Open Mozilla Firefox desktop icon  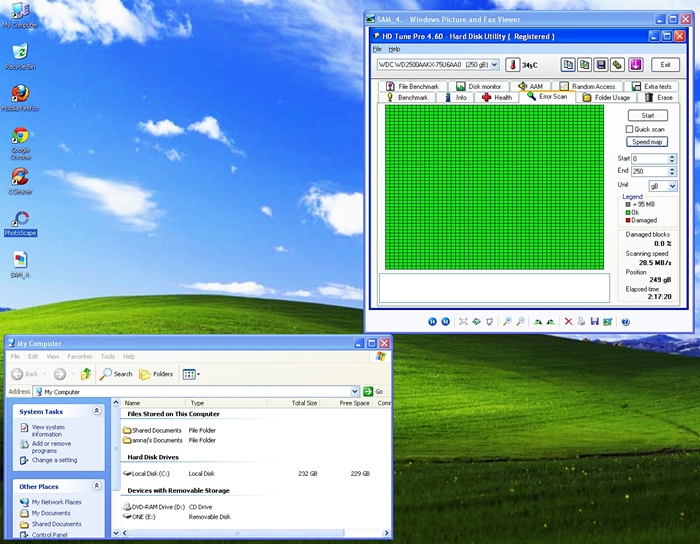point(20,98)
